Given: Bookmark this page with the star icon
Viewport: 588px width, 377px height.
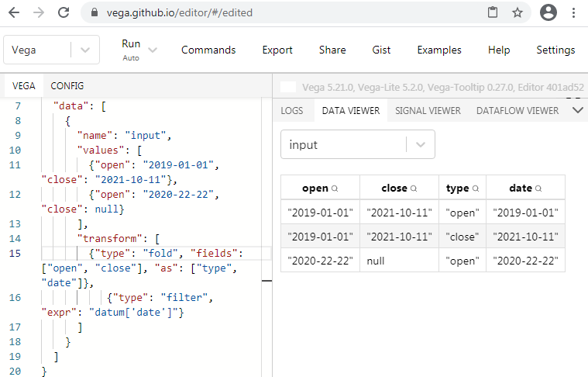Looking at the screenshot, I should [x=518, y=13].
